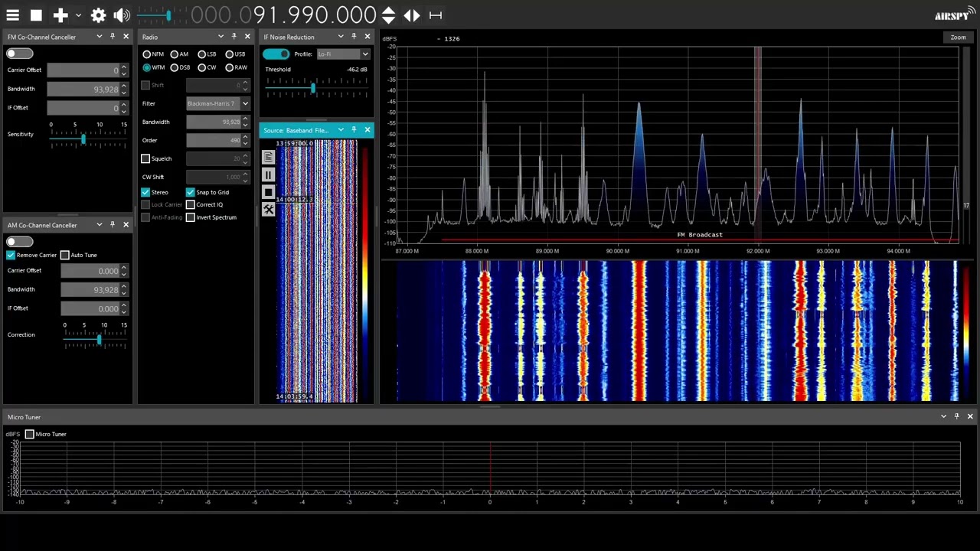Click the center tuning bracket icon
The height and width of the screenshot is (551, 980).
(436, 15)
